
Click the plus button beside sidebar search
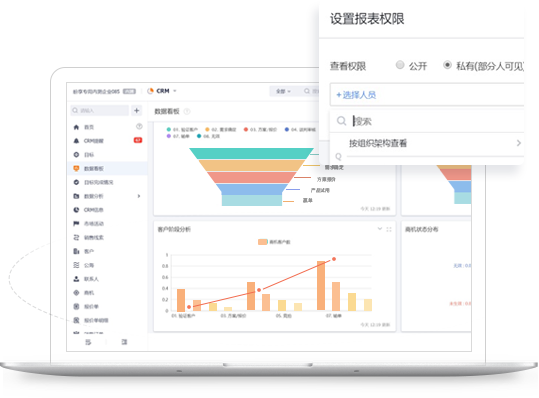pos(136,110)
